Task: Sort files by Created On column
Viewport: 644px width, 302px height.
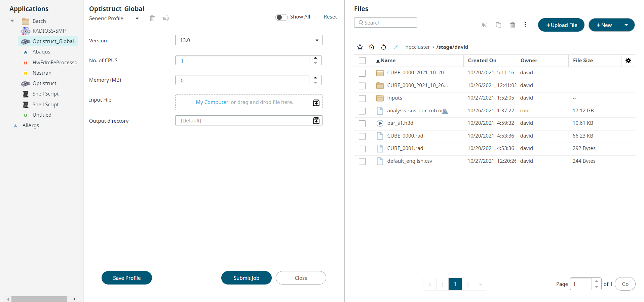Action: click(482, 61)
